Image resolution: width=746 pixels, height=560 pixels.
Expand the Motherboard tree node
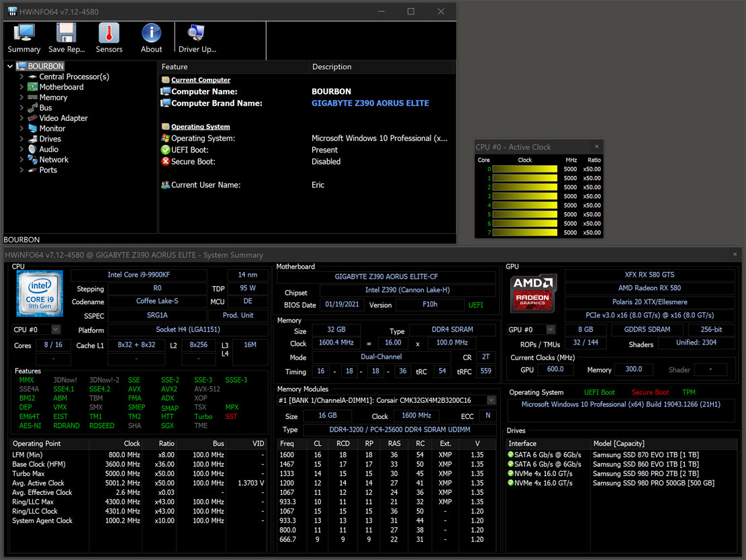pos(21,87)
